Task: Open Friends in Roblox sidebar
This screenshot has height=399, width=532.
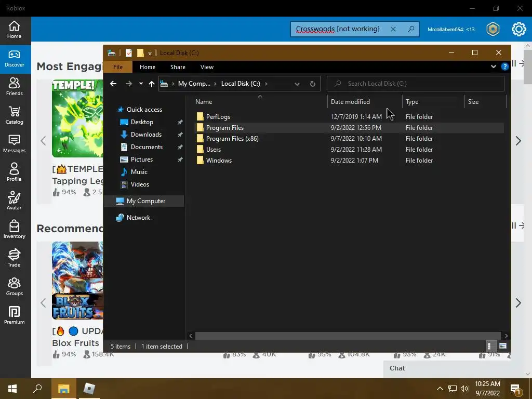Action: click(x=14, y=87)
